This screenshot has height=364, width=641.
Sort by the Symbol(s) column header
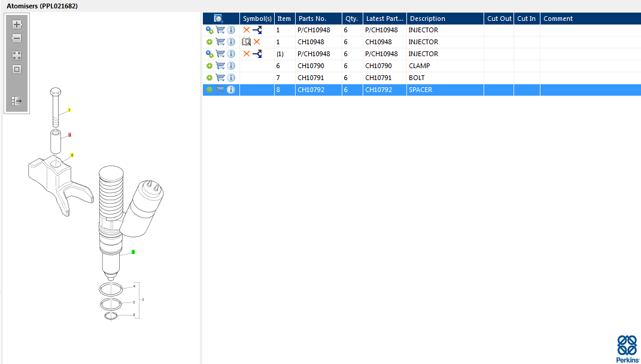[x=257, y=19]
